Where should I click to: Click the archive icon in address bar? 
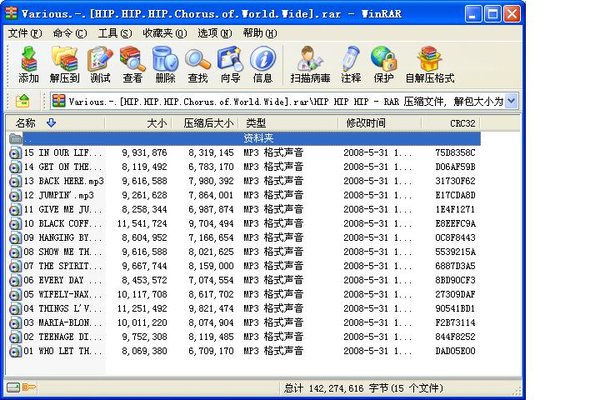coord(59,101)
